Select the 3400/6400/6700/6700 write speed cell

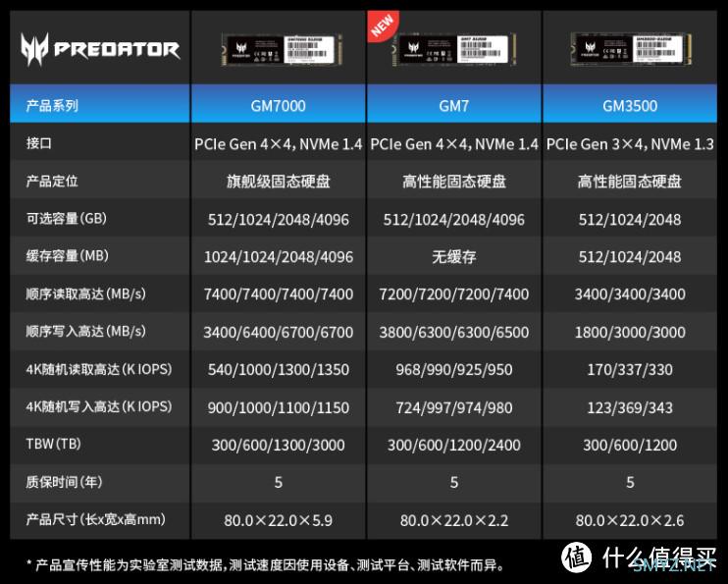click(278, 332)
